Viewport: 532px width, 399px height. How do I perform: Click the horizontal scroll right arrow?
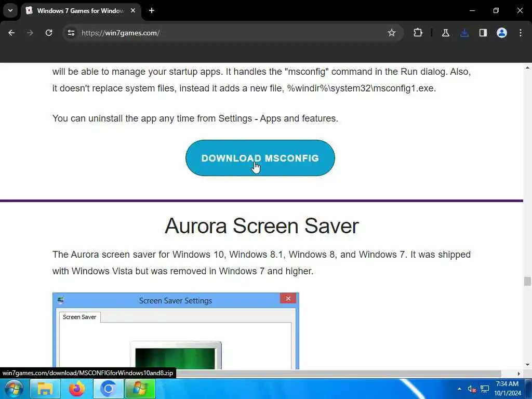pyautogui.click(x=519, y=374)
